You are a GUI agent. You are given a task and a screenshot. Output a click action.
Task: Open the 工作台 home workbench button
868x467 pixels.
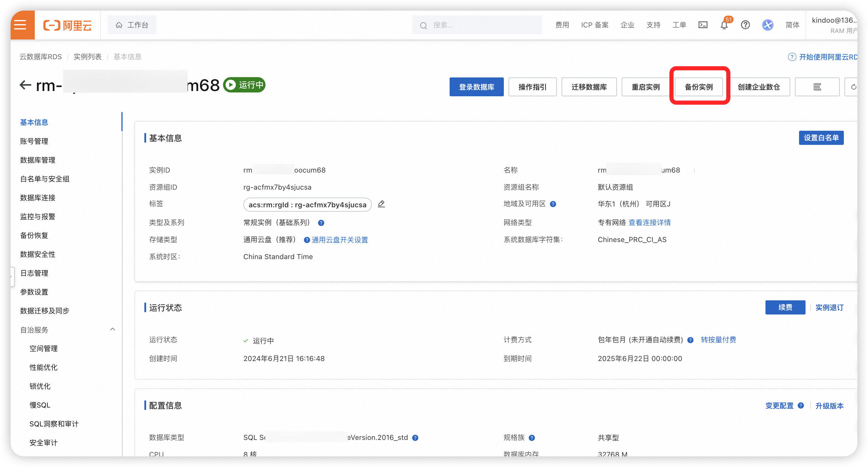[132, 25]
